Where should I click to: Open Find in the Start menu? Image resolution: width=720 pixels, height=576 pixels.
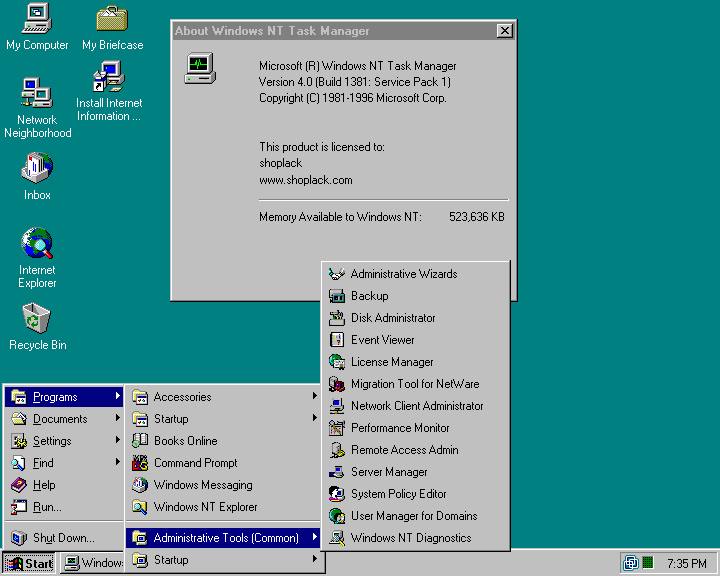click(x=64, y=463)
